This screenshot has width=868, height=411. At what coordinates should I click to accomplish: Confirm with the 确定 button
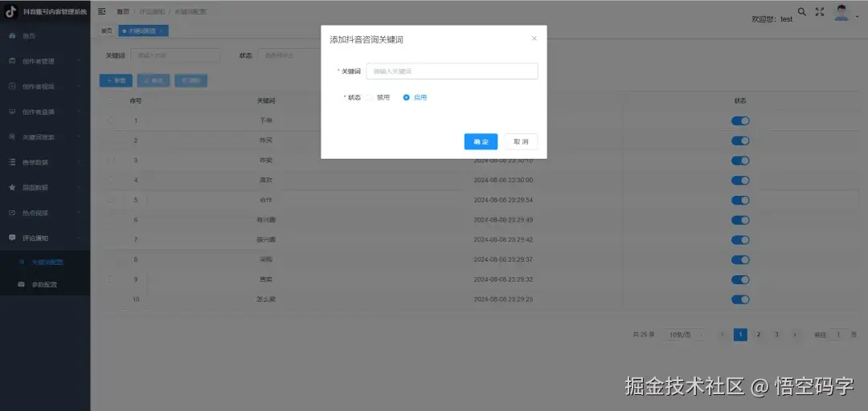481,141
